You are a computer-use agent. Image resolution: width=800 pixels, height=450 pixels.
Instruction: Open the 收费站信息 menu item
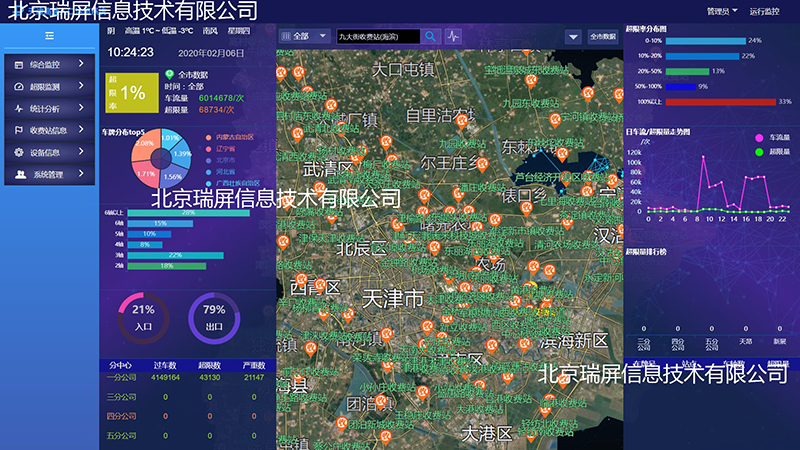click(49, 130)
